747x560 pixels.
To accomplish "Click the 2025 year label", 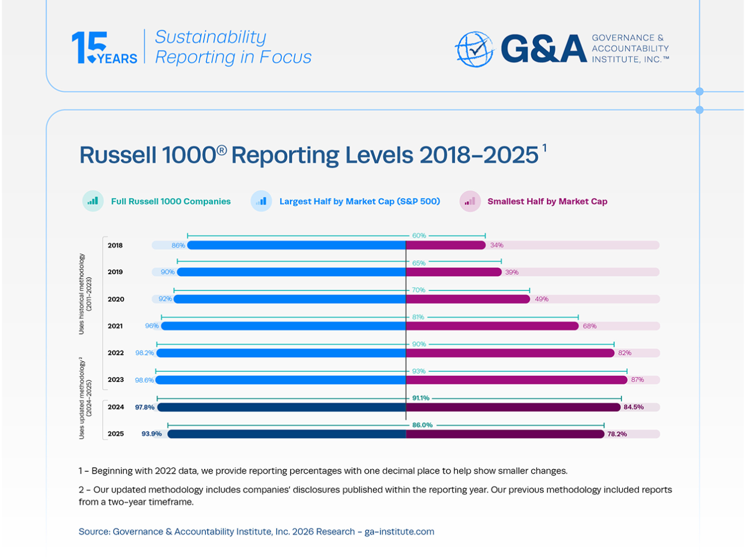I will click(116, 434).
